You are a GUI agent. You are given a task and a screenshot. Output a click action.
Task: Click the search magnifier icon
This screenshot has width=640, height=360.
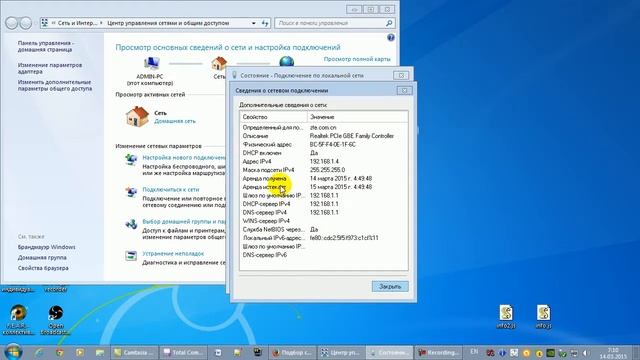click(389, 23)
